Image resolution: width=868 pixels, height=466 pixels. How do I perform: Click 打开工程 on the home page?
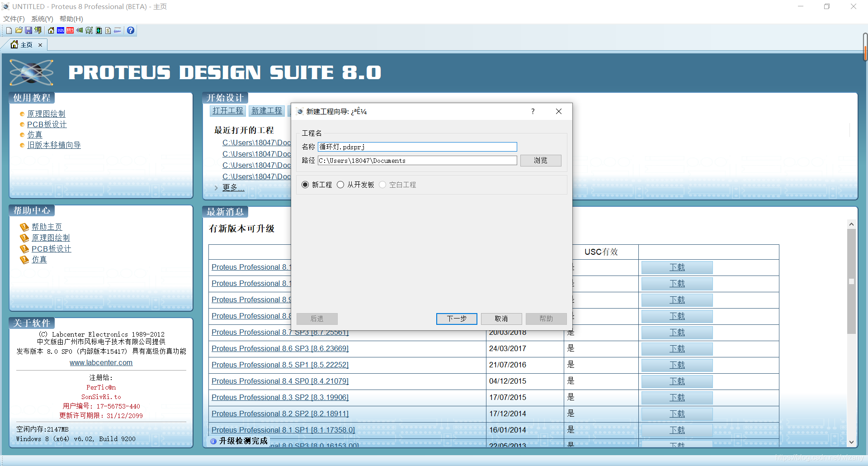click(228, 111)
